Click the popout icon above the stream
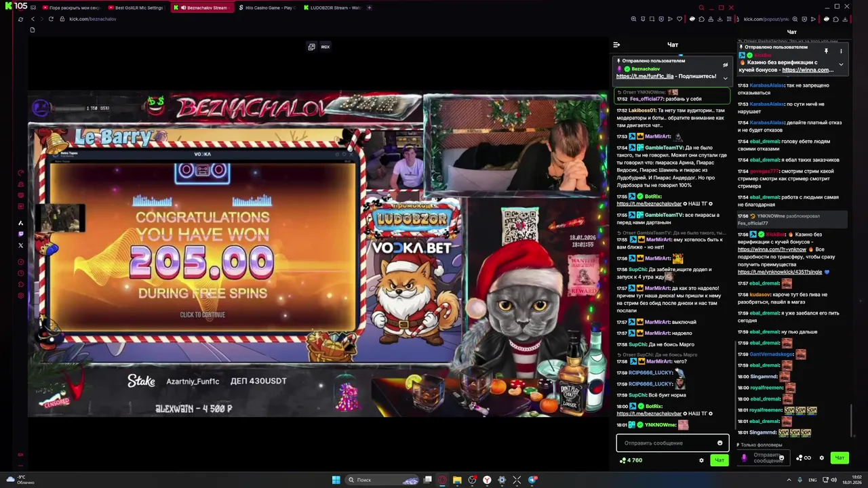Viewport: 868px width, 488px height. pyautogui.click(x=311, y=47)
